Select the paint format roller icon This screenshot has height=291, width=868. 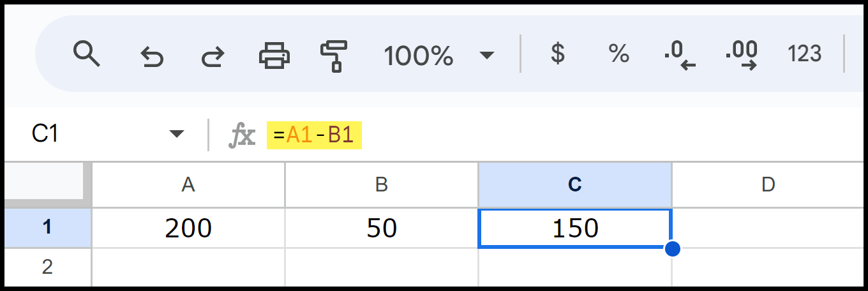(x=334, y=55)
